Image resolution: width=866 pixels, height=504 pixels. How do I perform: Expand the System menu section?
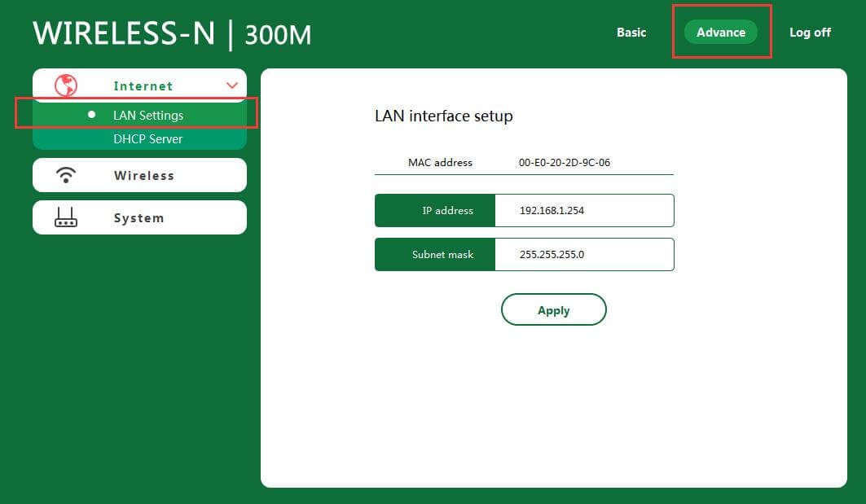pyautogui.click(x=138, y=217)
